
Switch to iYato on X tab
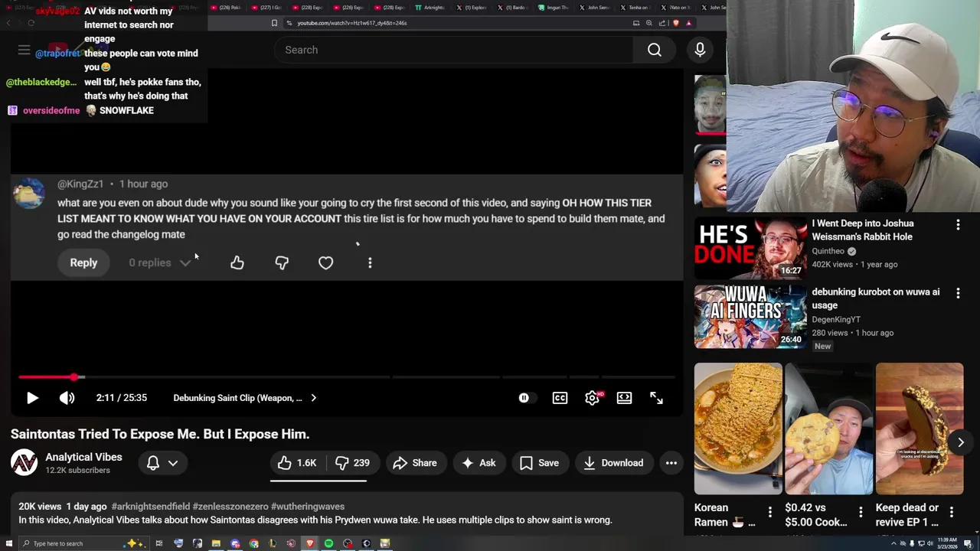(x=676, y=8)
